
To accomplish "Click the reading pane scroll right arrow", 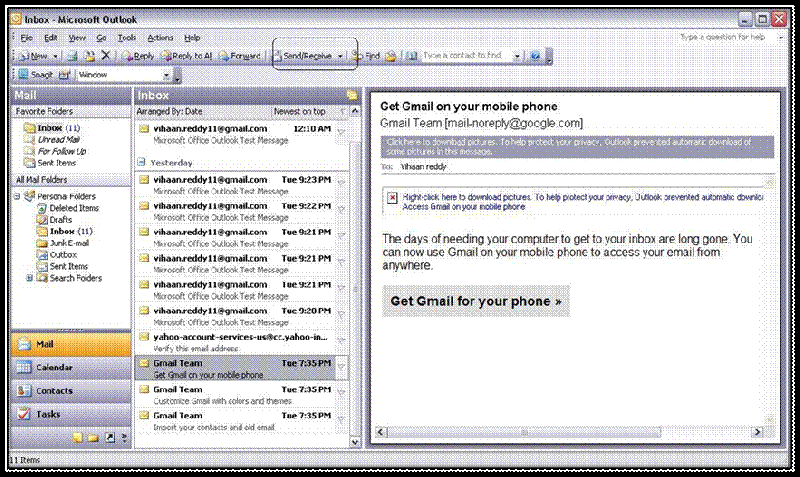I will click(x=758, y=432).
